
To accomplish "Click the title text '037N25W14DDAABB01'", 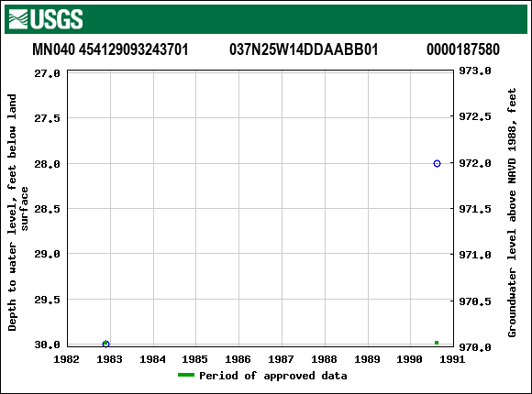I will [304, 49].
